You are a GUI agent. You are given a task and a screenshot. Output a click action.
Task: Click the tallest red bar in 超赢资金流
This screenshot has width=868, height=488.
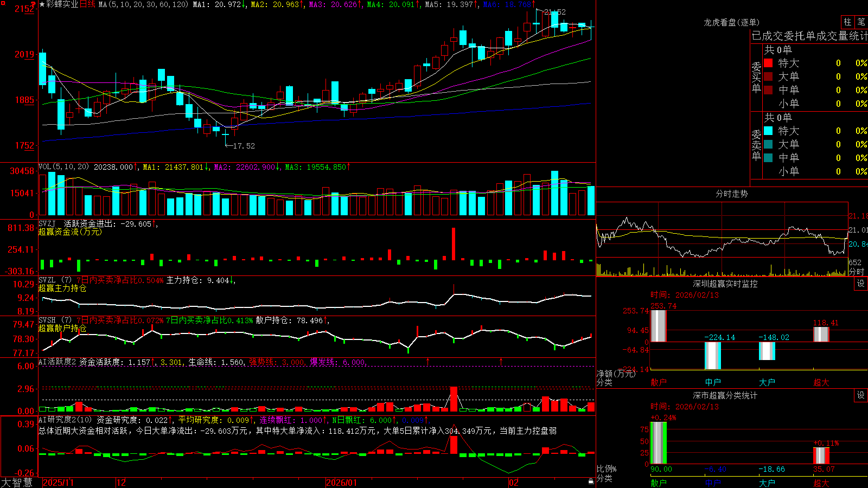tap(454, 244)
